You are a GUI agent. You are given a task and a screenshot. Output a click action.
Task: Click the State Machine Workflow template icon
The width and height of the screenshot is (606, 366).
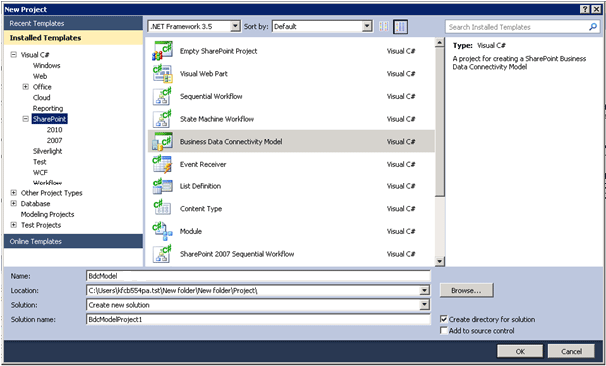pyautogui.click(x=162, y=119)
